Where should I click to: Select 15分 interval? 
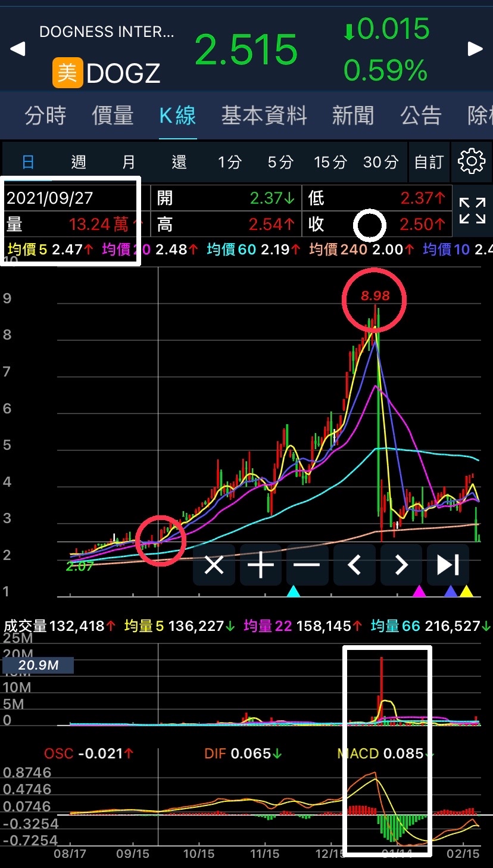(x=330, y=161)
